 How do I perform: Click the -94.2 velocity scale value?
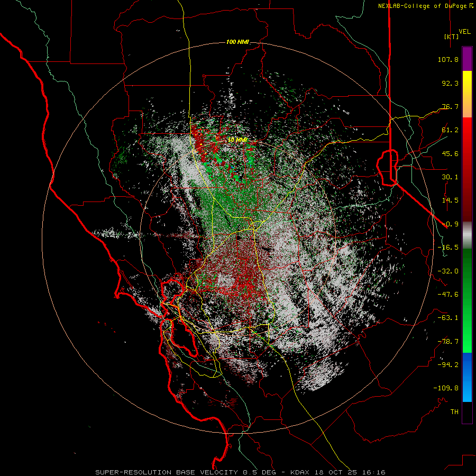point(448,365)
